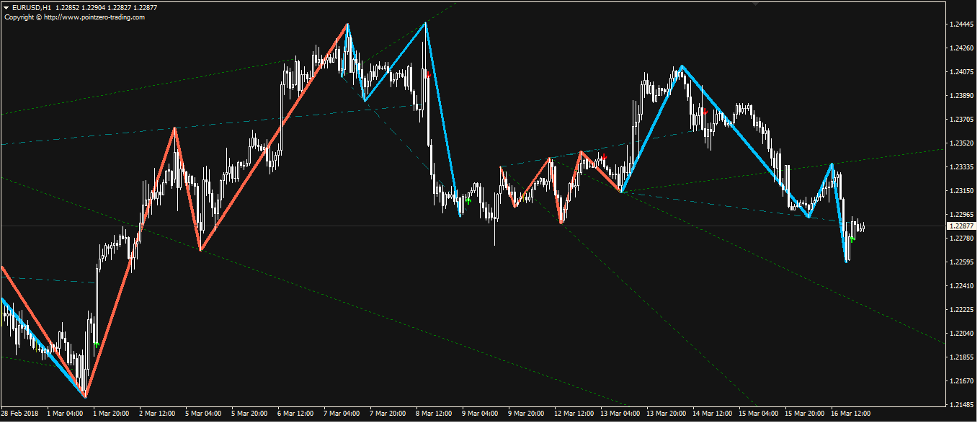Click the 28 Feb 2018 time axis label
Image resolution: width=980 pixels, height=423 pixels.
pyautogui.click(x=19, y=414)
